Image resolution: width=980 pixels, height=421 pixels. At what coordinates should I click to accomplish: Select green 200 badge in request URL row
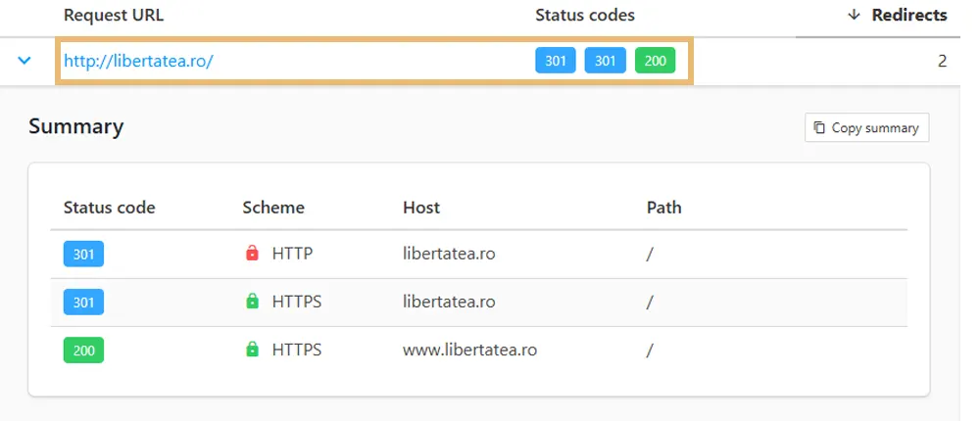(x=656, y=61)
